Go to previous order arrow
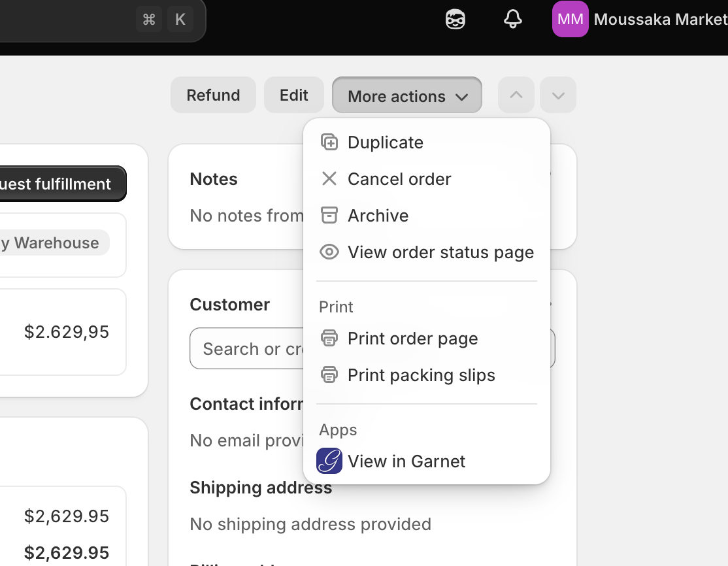This screenshot has width=728, height=566. pos(516,95)
